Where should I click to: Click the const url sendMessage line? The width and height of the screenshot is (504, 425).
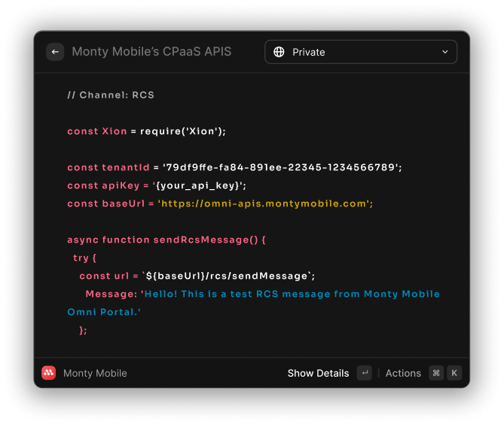pos(197,276)
